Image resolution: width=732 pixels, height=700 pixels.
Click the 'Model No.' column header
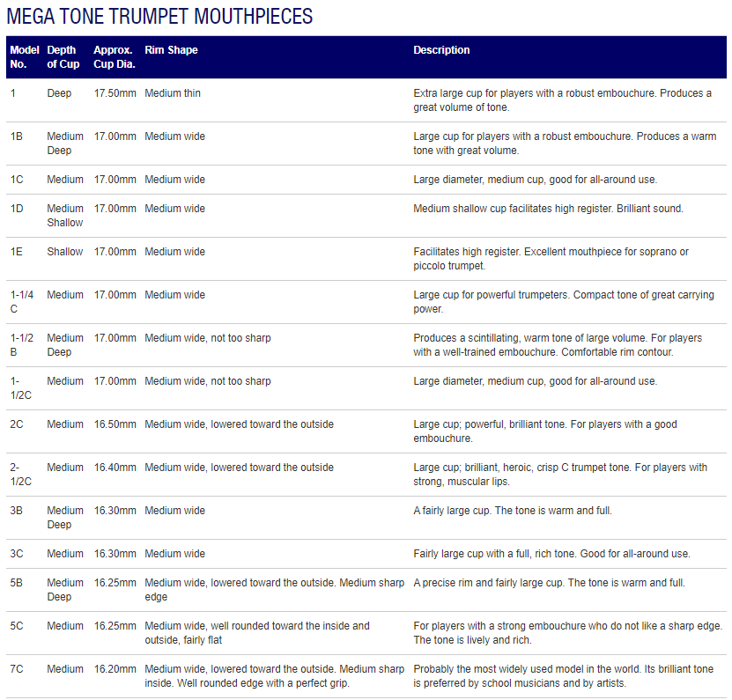[x=25, y=57]
